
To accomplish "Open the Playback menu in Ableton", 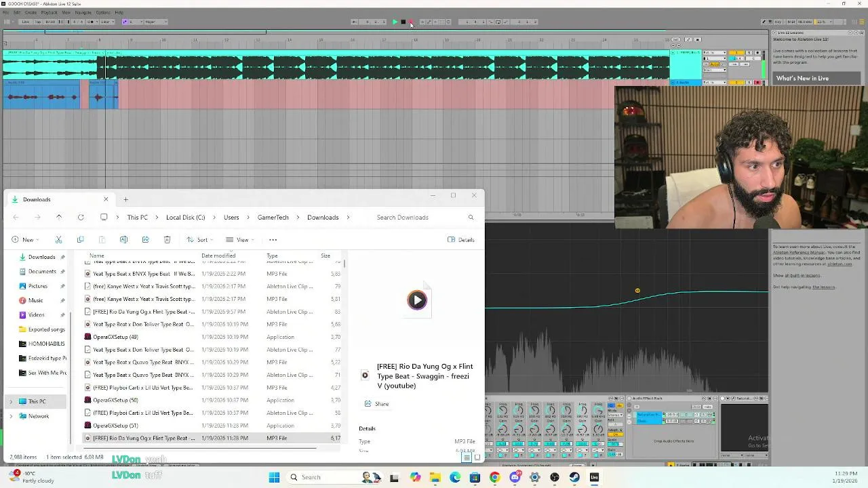I will pos(49,12).
